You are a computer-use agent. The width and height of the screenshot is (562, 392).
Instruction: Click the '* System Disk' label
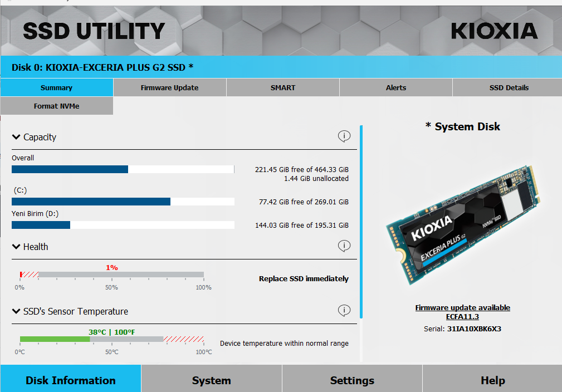(x=463, y=126)
